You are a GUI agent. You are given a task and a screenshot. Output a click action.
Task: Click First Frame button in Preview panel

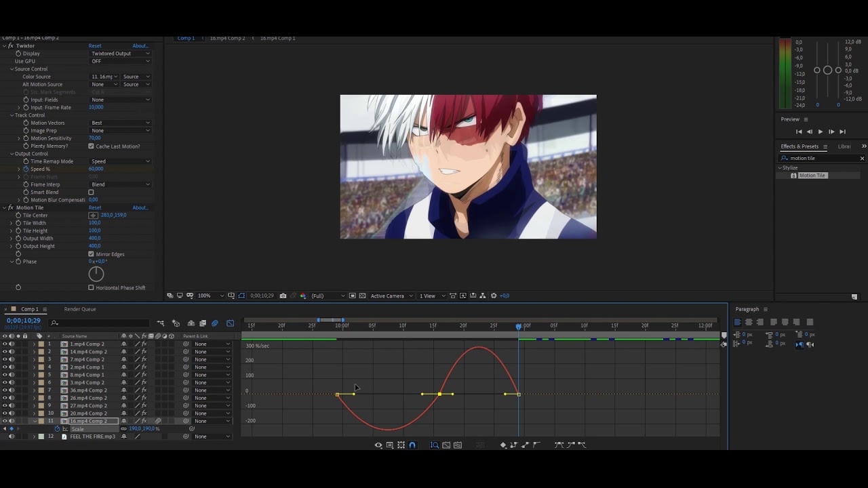click(799, 131)
